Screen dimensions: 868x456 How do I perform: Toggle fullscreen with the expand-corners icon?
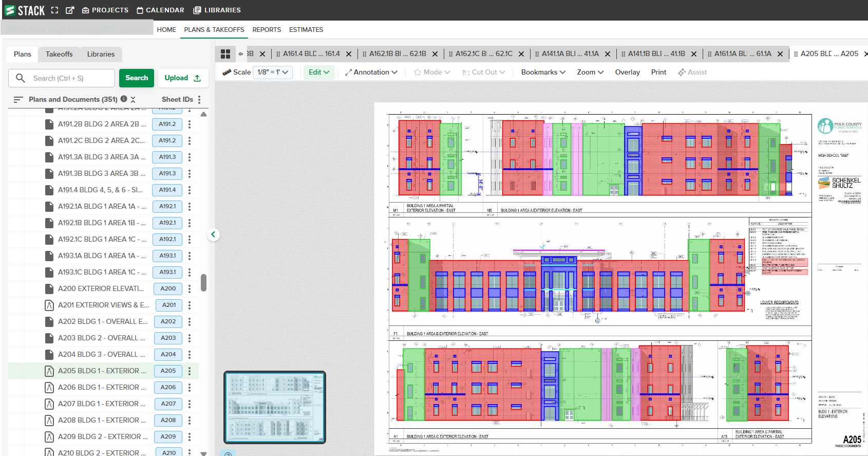click(x=54, y=10)
